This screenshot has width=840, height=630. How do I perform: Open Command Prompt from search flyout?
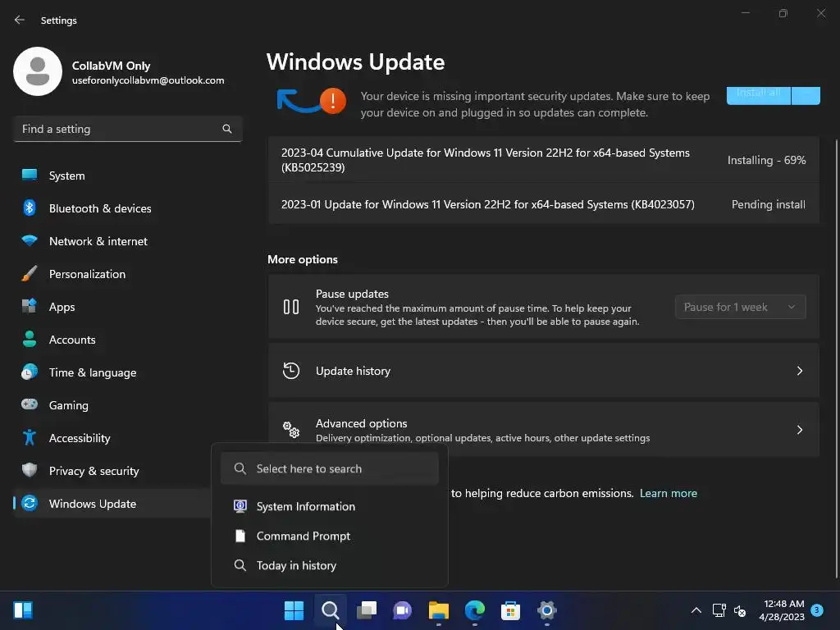pyautogui.click(x=330, y=536)
